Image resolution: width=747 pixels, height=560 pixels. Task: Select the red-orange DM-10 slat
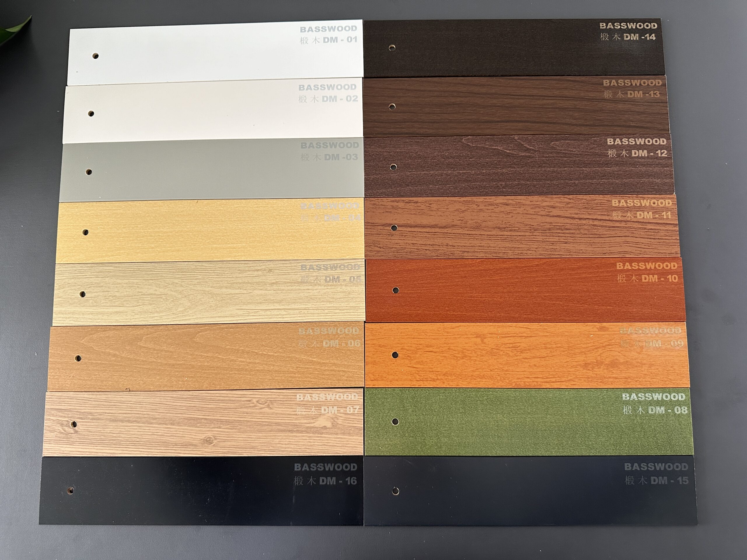[525, 290]
